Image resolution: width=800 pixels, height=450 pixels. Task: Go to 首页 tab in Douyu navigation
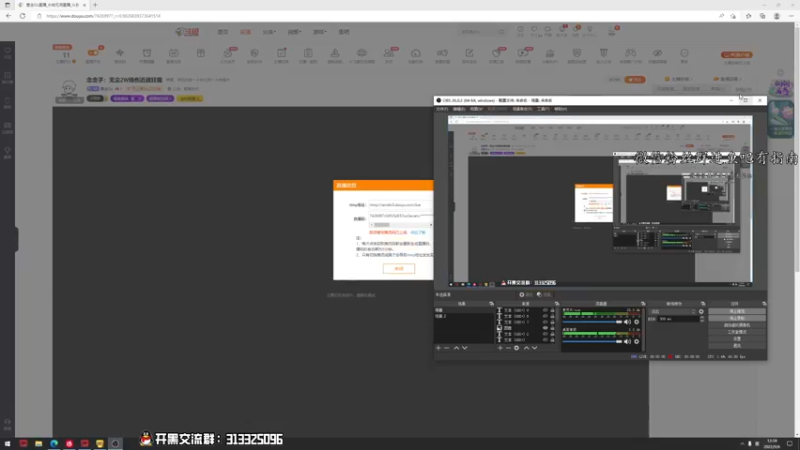tap(223, 32)
